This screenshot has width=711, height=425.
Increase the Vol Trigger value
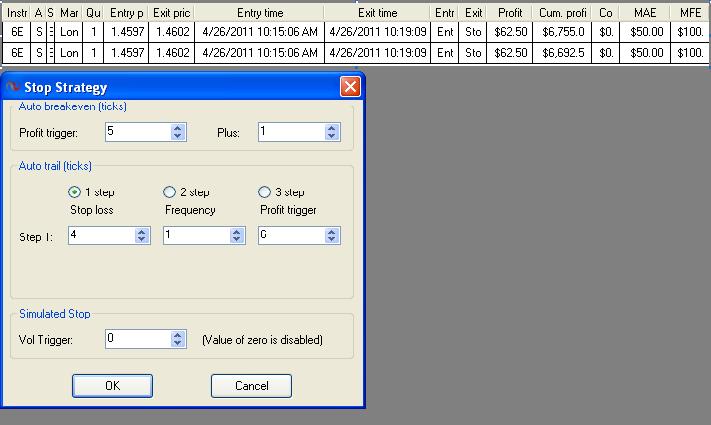(178, 335)
